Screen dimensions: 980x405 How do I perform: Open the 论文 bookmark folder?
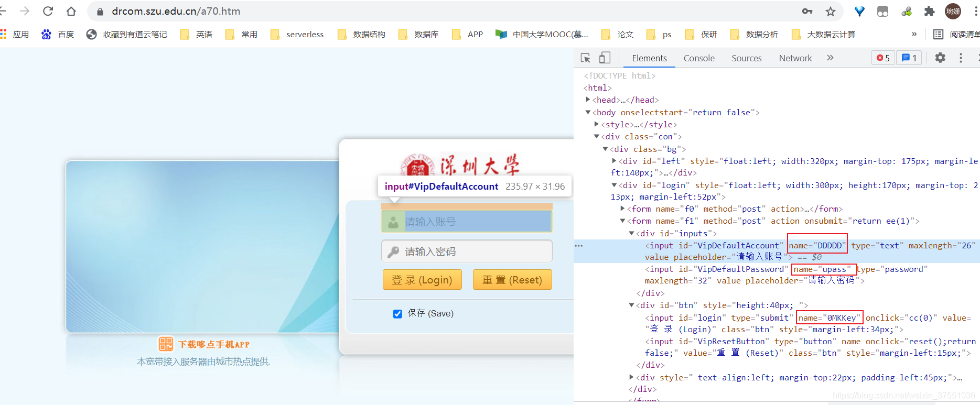pyautogui.click(x=618, y=34)
